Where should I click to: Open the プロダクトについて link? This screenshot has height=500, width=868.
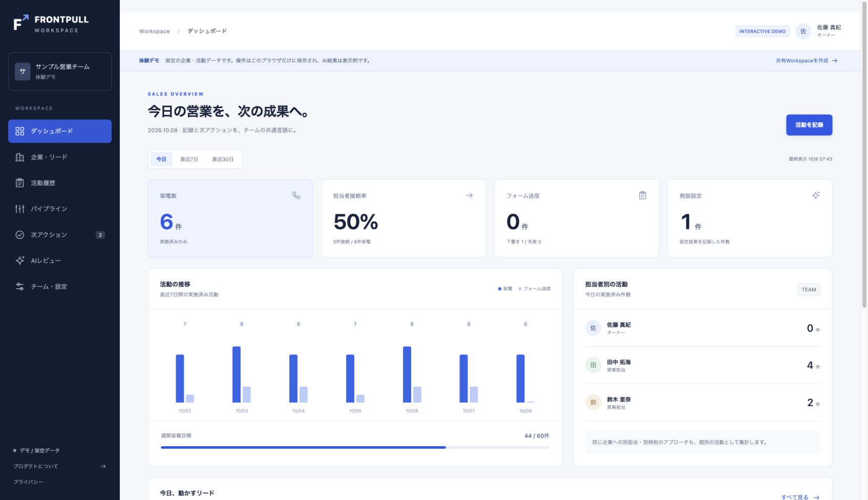(x=60, y=466)
